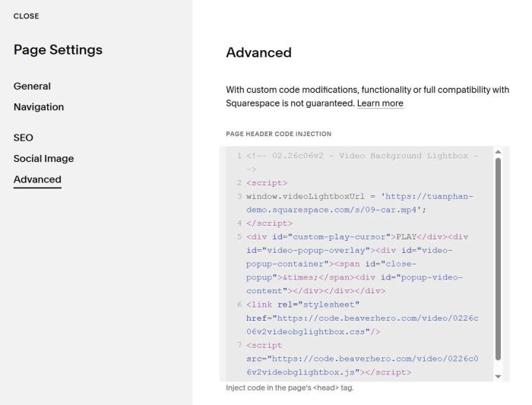Click the code editor scroll up arrow
532x405 pixels.
tap(498, 152)
